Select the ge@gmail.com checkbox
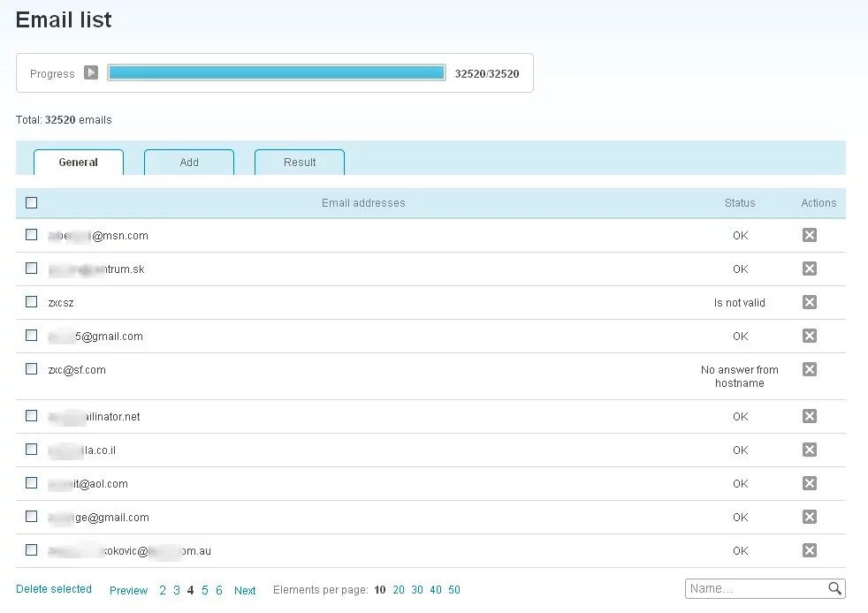Viewport: 868px width, 613px height. [x=32, y=516]
